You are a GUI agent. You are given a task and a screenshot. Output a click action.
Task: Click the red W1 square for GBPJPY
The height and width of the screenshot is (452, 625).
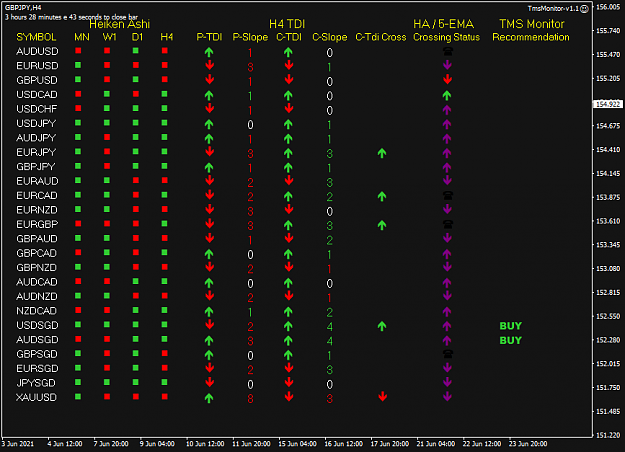click(x=107, y=166)
